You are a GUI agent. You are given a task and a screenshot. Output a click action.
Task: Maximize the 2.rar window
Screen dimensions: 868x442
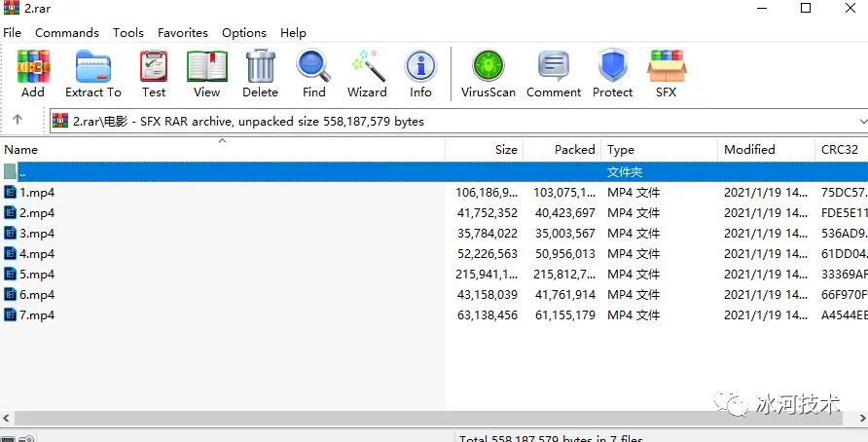coord(806,8)
